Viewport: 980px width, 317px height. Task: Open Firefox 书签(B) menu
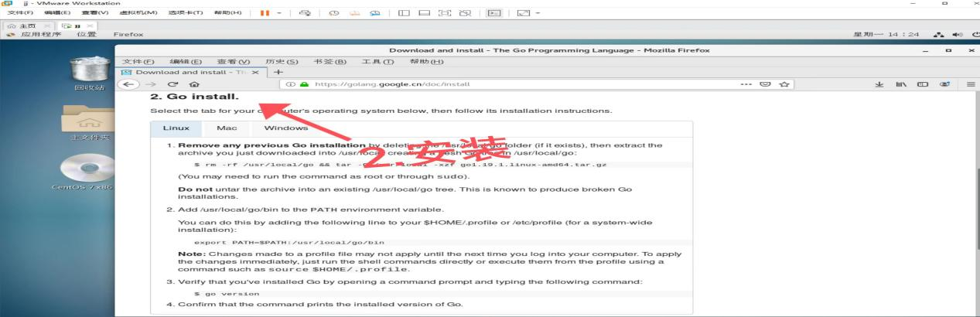pyautogui.click(x=330, y=61)
